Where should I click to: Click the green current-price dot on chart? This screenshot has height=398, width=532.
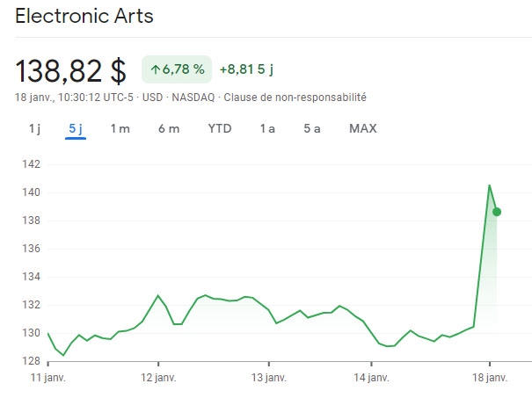497,212
